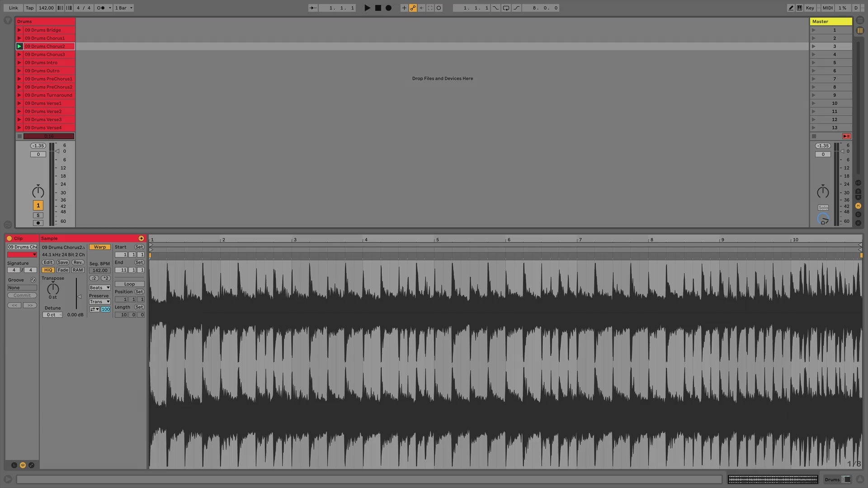Open the clip color chooser dropdown
Viewport: 868px width, 488px height.
click(x=22, y=255)
